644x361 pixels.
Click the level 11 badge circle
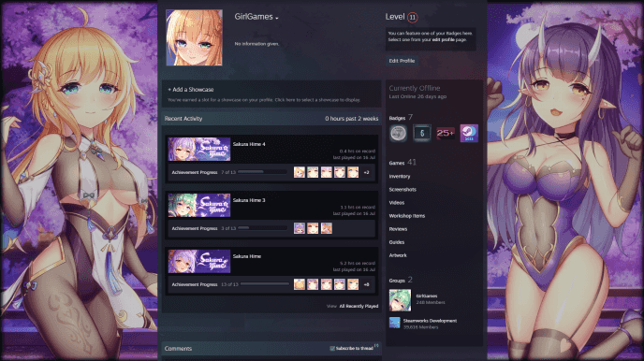[413, 17]
